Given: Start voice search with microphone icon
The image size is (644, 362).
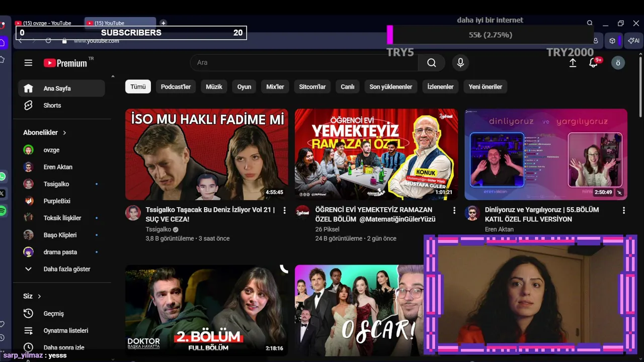Looking at the screenshot, I should click(x=460, y=62).
